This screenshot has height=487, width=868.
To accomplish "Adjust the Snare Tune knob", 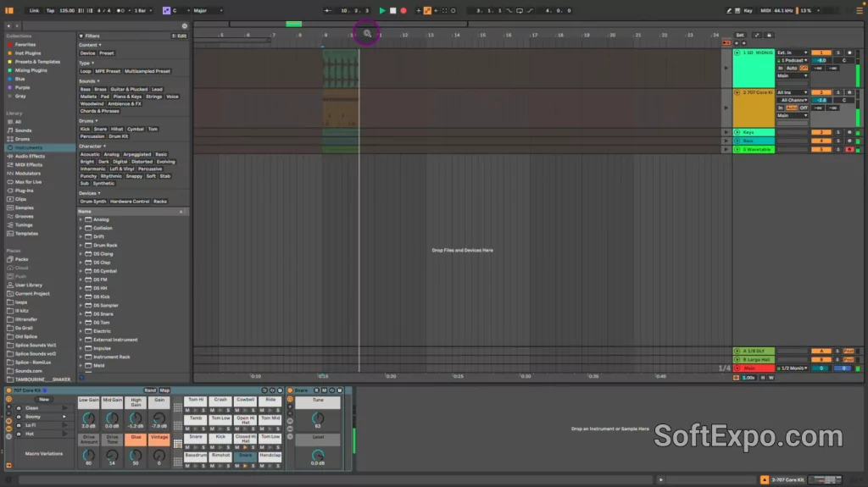I will (x=318, y=418).
